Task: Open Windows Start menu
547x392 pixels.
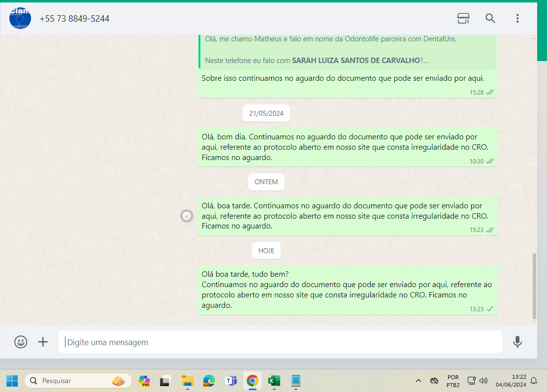Action: tap(12, 381)
